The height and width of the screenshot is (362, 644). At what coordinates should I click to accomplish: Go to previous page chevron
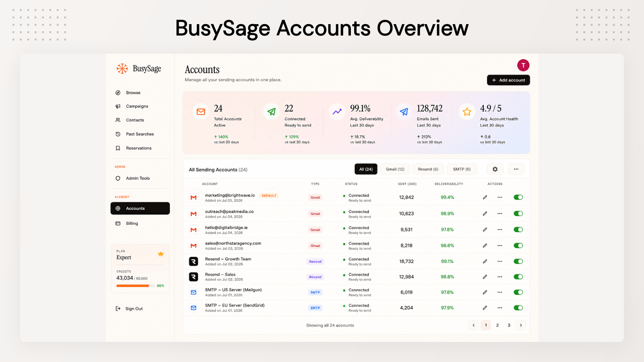(x=474, y=325)
